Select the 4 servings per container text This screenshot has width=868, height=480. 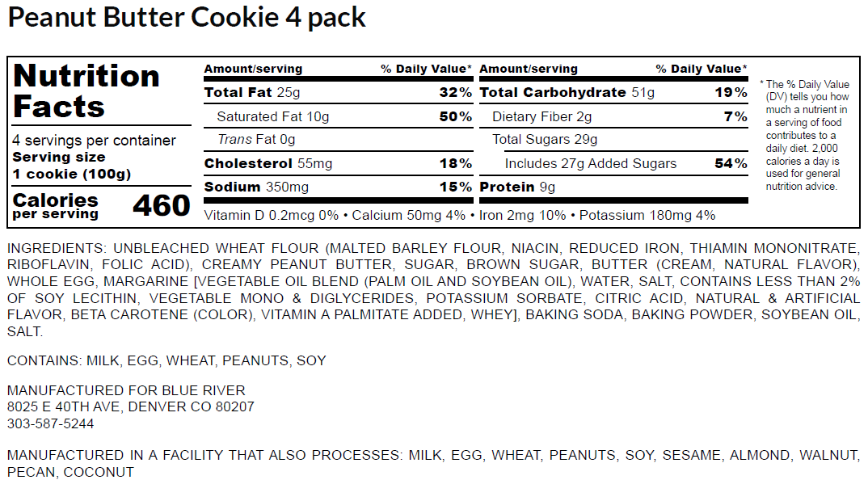[x=94, y=141]
